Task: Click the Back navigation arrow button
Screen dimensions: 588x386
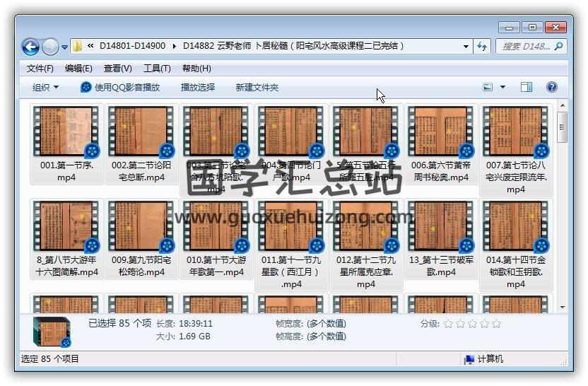Action: click(x=30, y=47)
